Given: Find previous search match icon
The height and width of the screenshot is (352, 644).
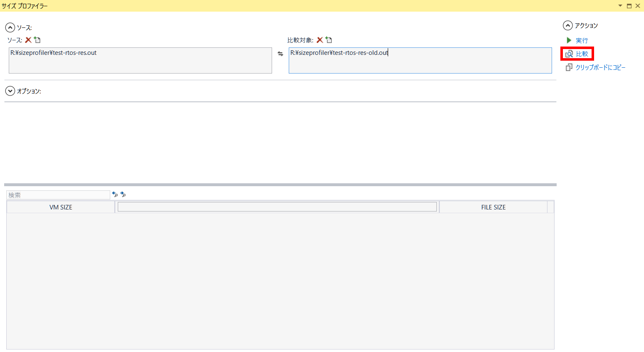Looking at the screenshot, I should [115, 194].
